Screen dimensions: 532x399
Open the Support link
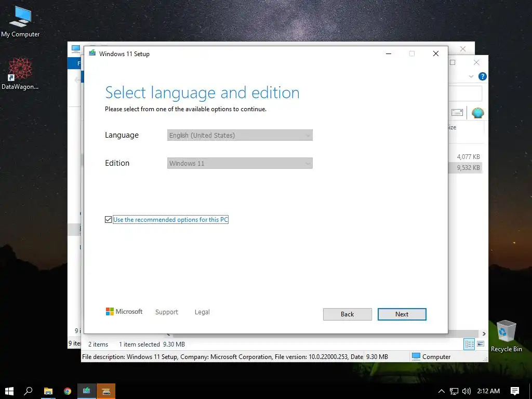[x=167, y=312]
